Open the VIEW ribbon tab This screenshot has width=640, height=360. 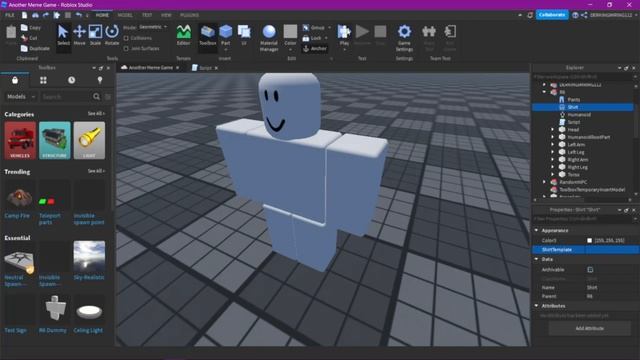166,15
